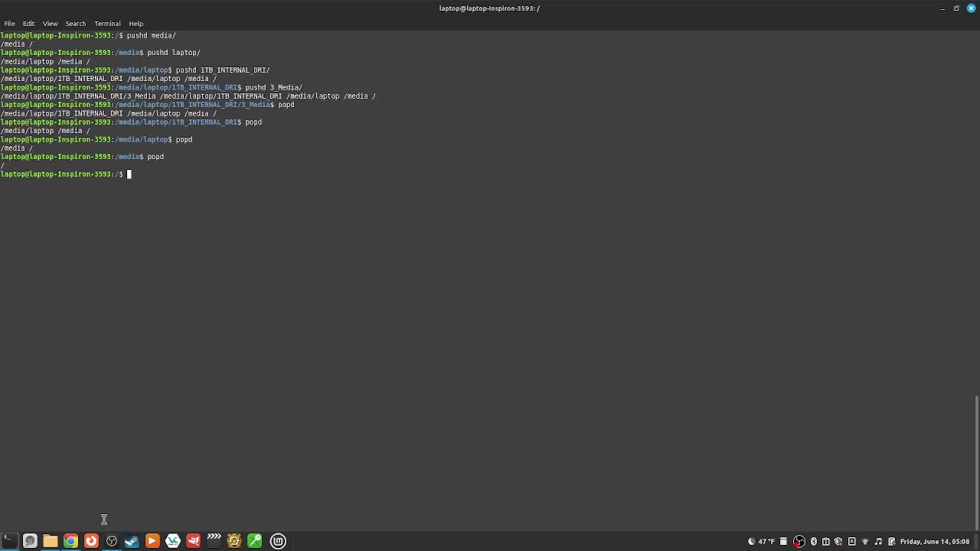Open the update manager shield icon
980x551 pixels.
click(838, 541)
